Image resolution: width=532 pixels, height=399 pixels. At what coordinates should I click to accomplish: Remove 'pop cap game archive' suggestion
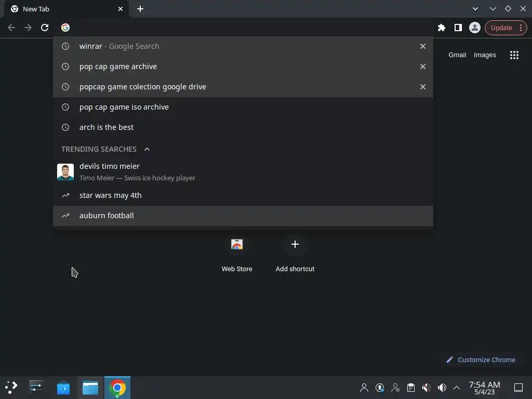click(423, 66)
